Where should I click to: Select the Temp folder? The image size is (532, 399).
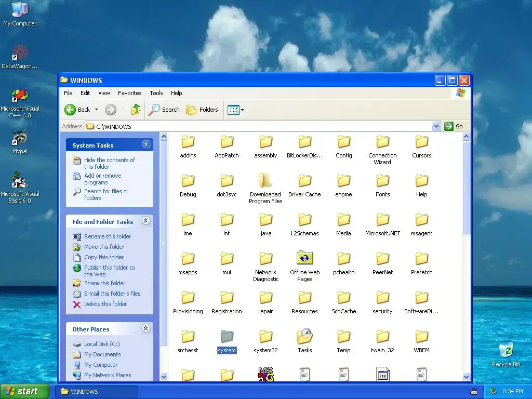343,342
